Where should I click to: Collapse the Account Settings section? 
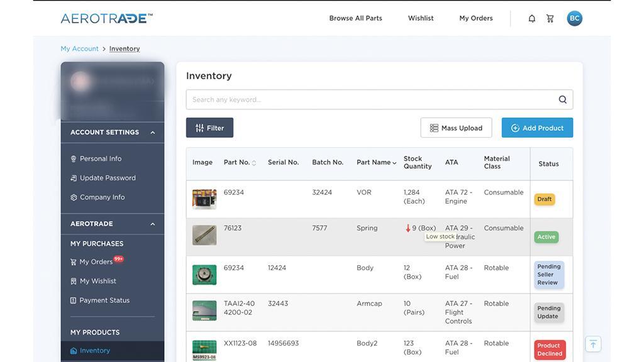tap(152, 133)
